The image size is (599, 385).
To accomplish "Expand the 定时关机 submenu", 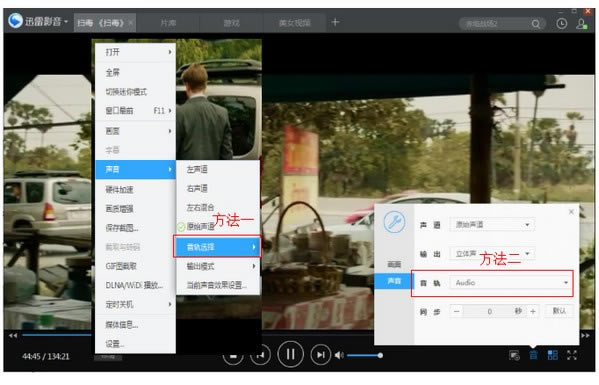I will (x=135, y=305).
